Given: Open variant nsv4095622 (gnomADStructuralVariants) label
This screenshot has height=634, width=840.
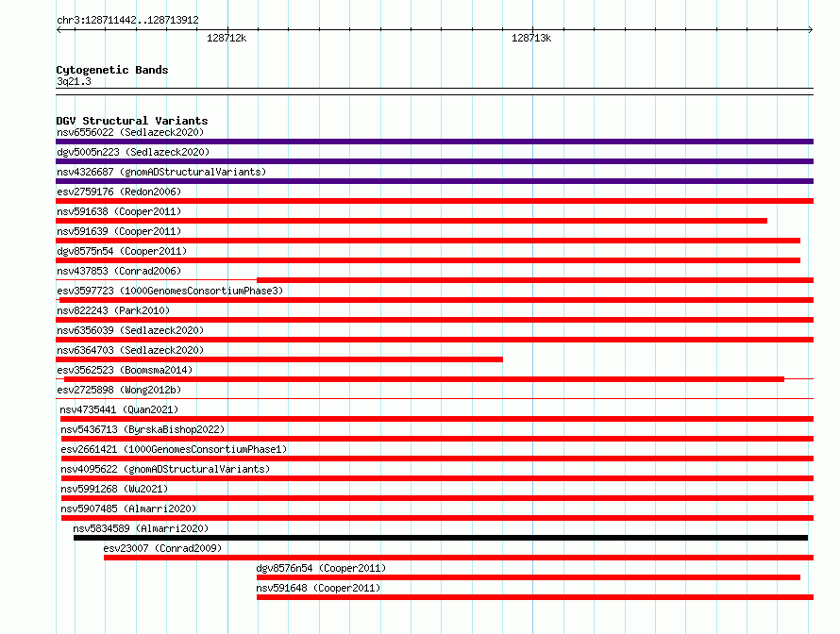Looking at the screenshot, I should pos(165,469).
